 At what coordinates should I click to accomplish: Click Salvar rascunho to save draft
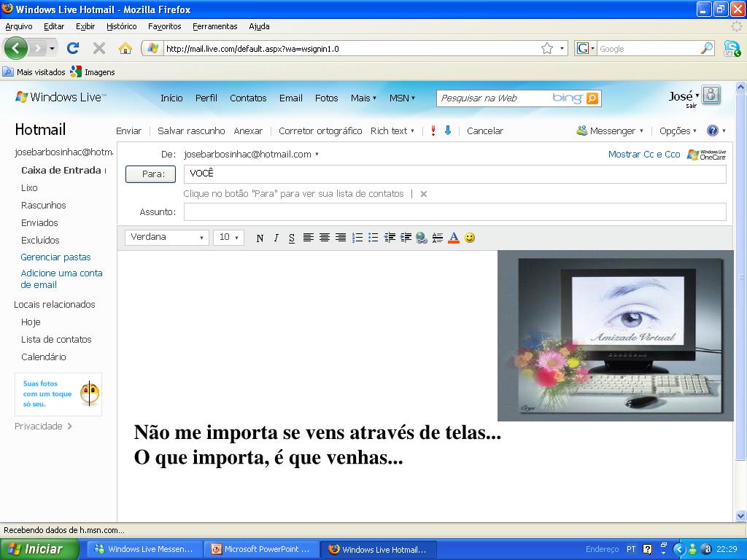191,131
